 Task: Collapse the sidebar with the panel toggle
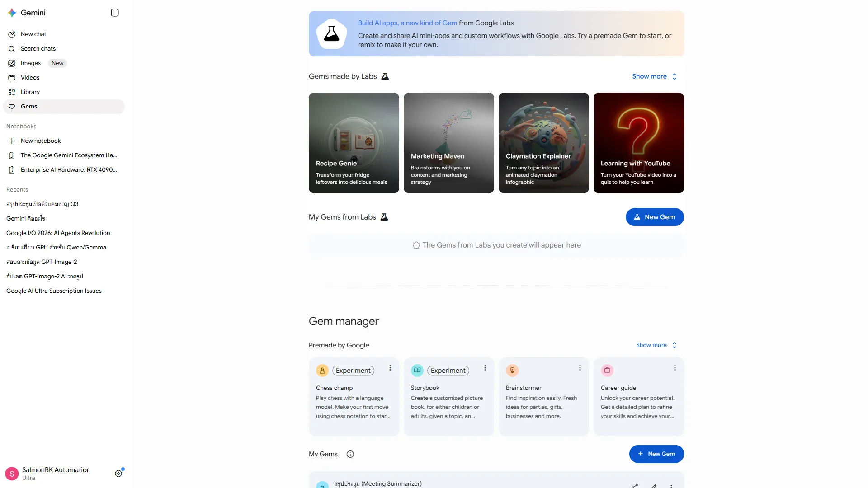point(115,13)
